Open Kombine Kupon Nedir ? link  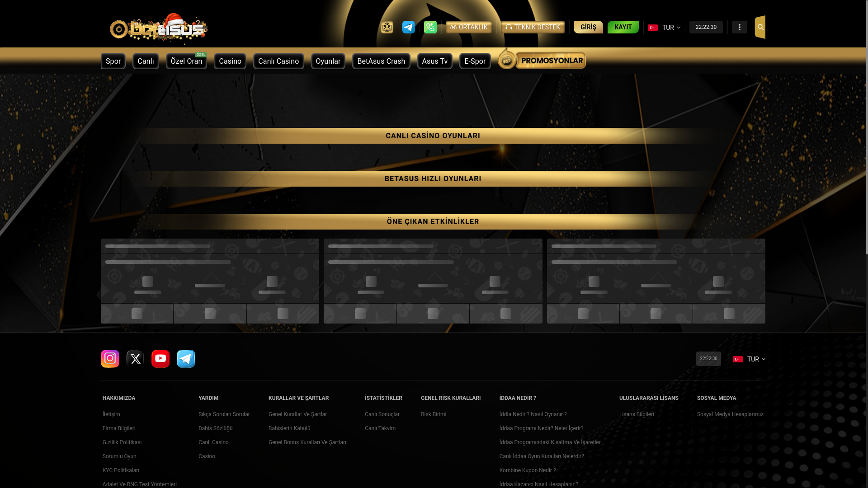point(528,470)
